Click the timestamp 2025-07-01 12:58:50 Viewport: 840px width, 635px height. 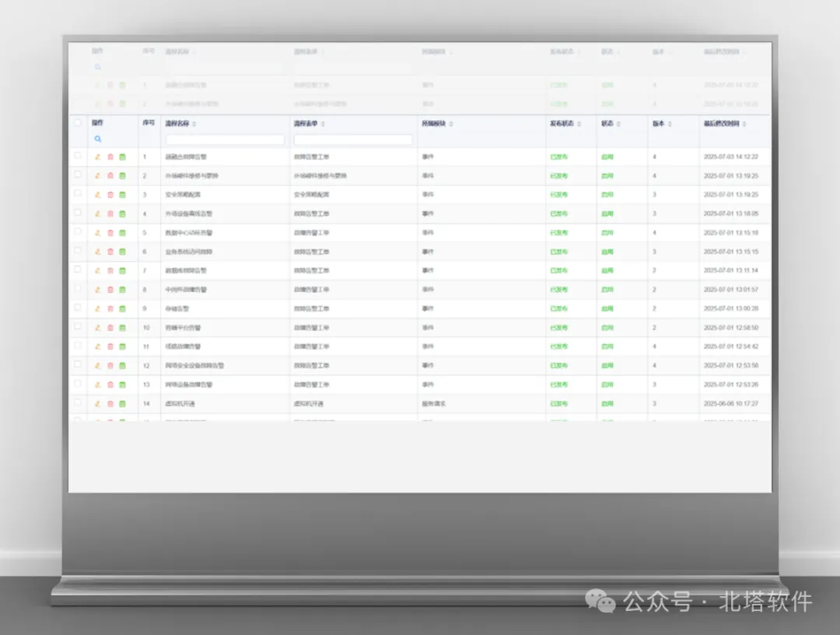731,328
